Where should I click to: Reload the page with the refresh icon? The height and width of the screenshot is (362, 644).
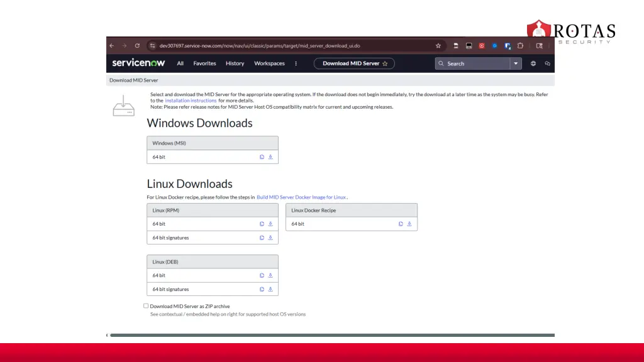[x=137, y=45]
